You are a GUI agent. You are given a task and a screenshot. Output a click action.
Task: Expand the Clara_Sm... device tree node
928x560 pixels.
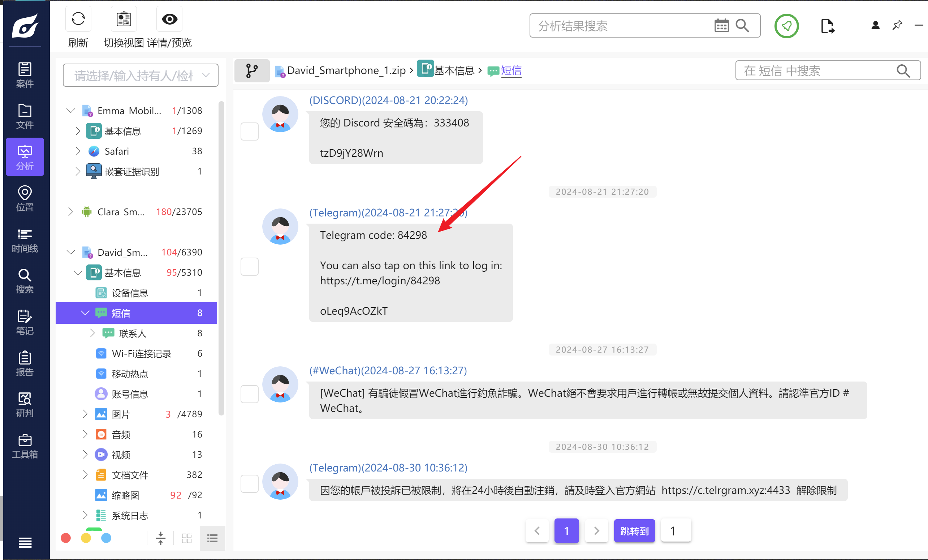coord(70,212)
